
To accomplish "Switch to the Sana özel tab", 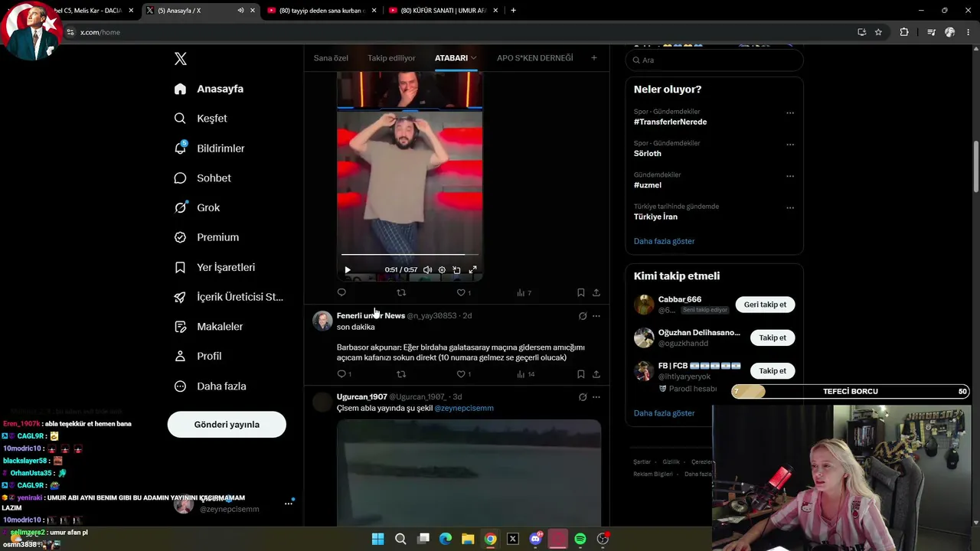I will point(331,58).
